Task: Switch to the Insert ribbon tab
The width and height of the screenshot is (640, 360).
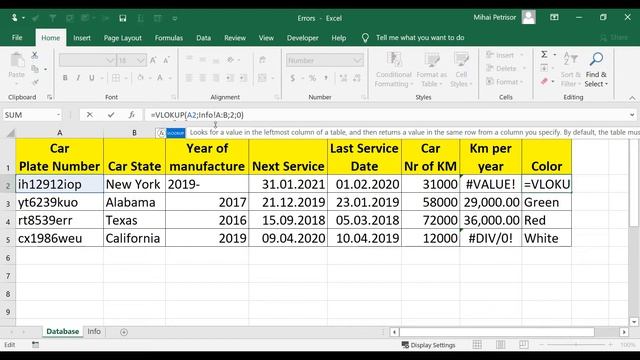Action: pos(82,38)
